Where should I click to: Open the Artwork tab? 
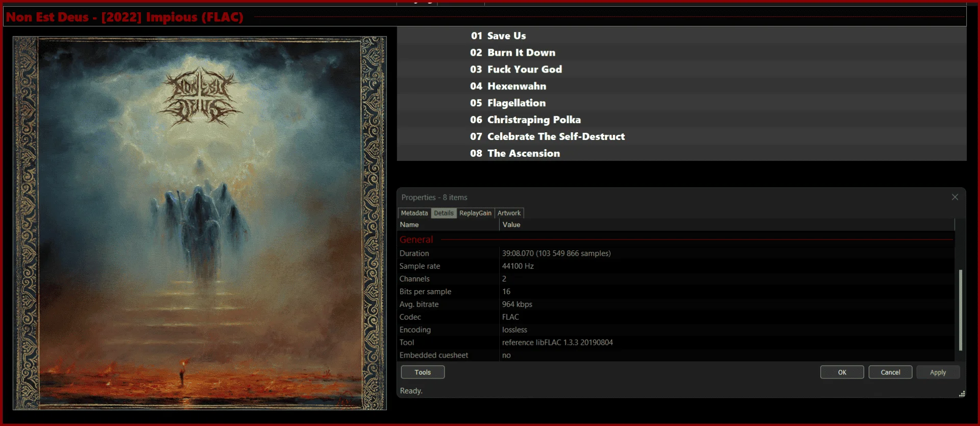(509, 213)
